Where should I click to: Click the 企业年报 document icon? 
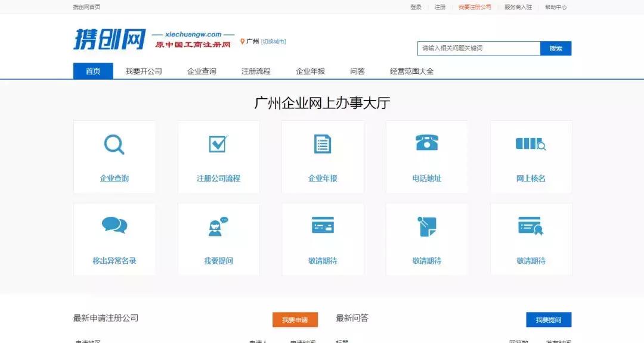point(323,144)
